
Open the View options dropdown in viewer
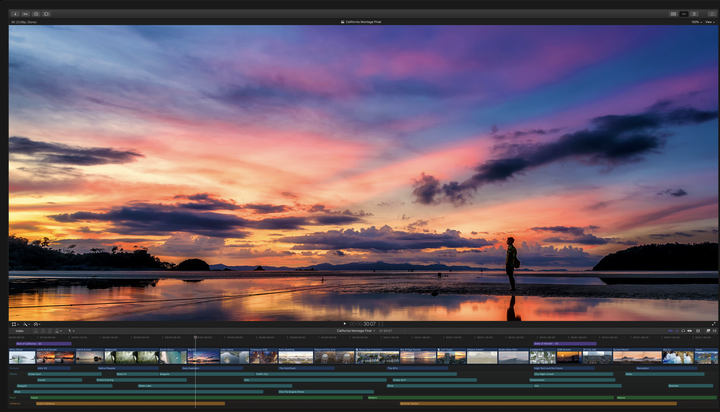(709, 21)
